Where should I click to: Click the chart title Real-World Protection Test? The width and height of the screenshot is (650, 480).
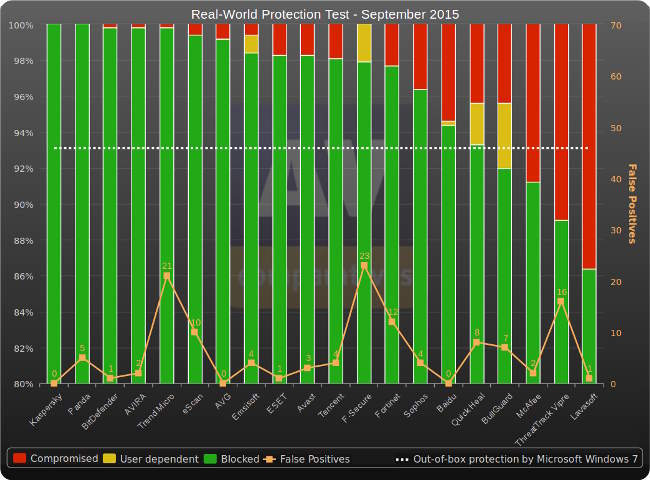click(325, 13)
